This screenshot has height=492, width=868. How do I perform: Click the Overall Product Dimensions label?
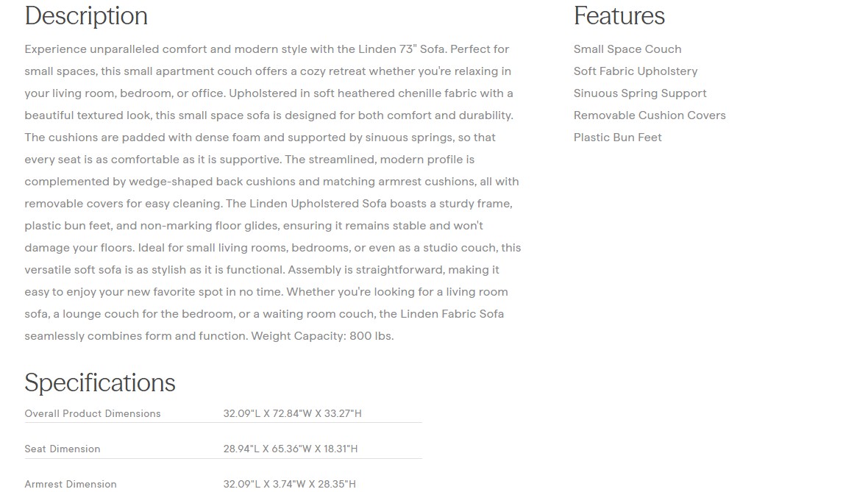93,413
